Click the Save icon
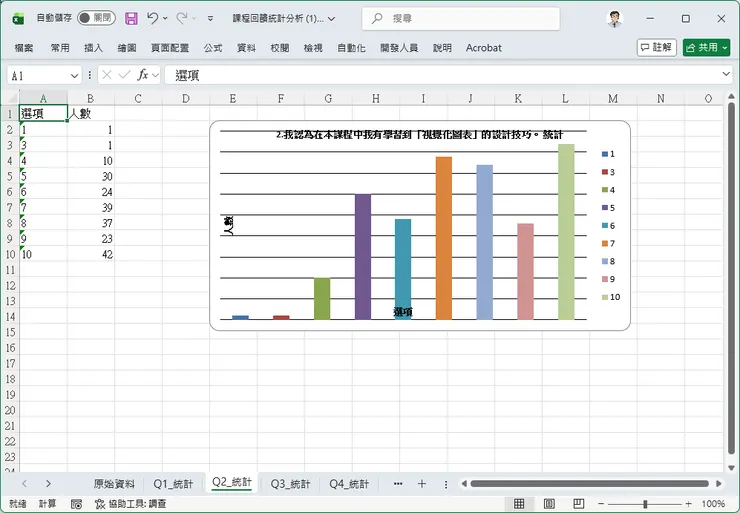 tap(131, 18)
